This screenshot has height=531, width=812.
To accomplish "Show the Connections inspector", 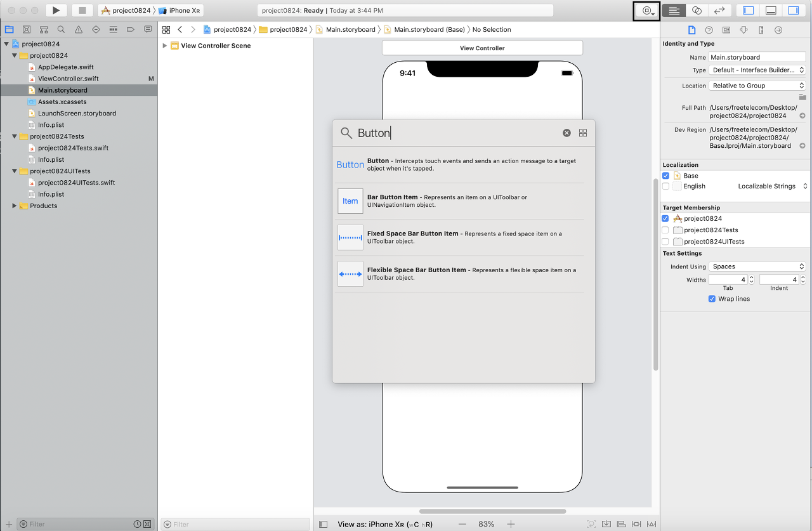I will [778, 30].
